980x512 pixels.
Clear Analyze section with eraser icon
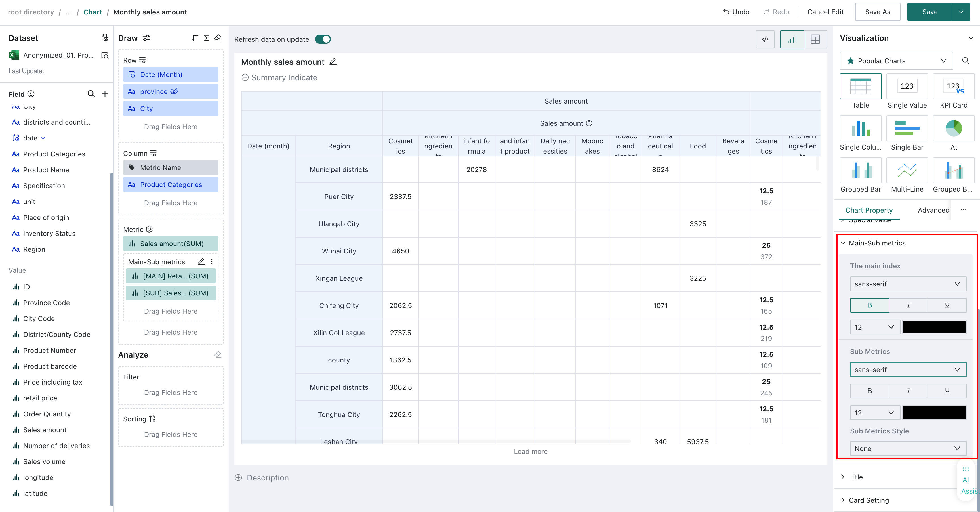click(x=218, y=354)
